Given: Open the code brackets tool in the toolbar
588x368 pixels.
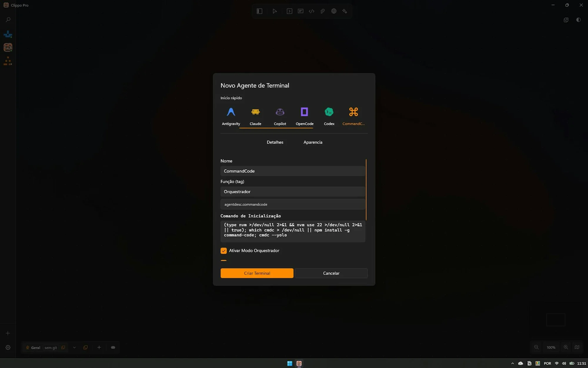Looking at the screenshot, I should (311, 11).
